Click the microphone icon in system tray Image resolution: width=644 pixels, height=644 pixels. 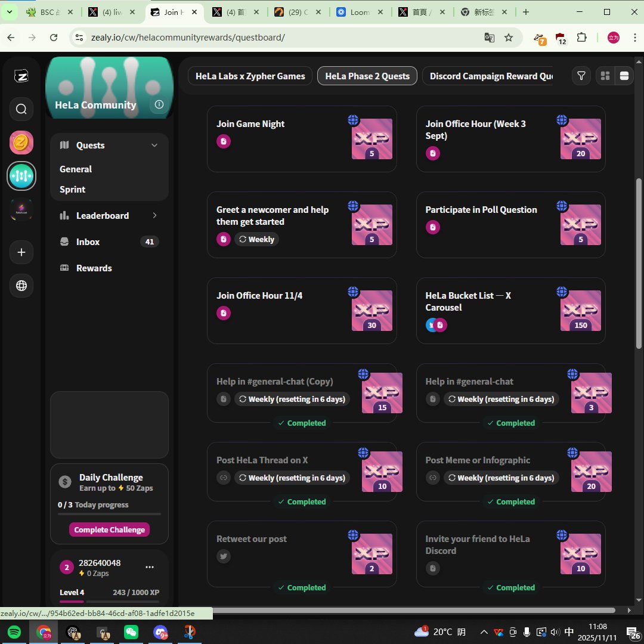[x=527, y=631]
